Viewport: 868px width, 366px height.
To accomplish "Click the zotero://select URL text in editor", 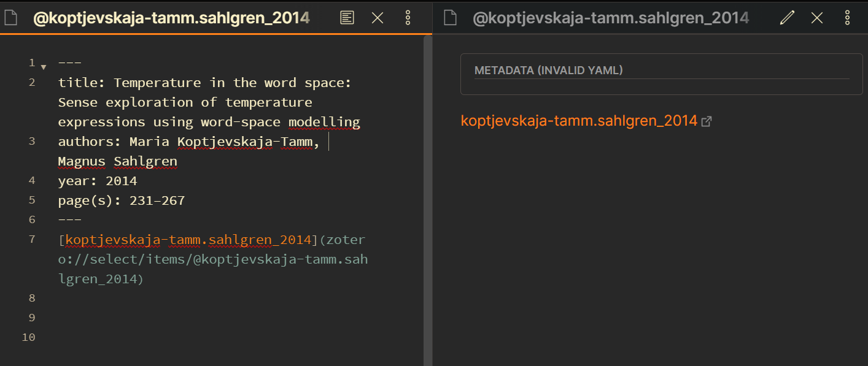I will [213, 259].
